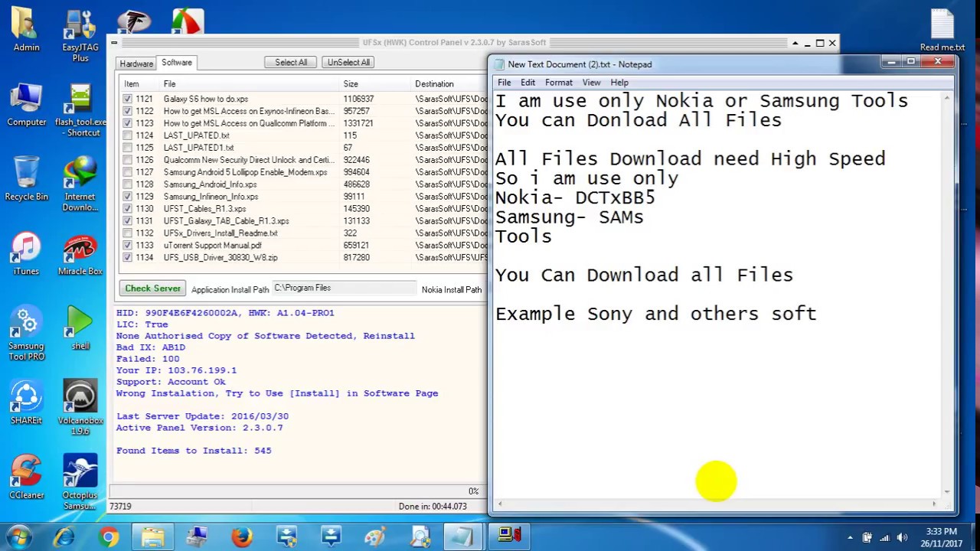This screenshot has height=551, width=980.
Task: Uncheck item 1123 MSL Access Qualcomm Platform
Action: pos(127,123)
